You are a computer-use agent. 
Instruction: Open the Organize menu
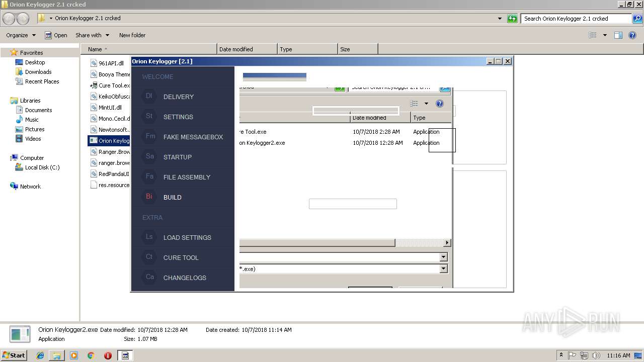(21, 35)
